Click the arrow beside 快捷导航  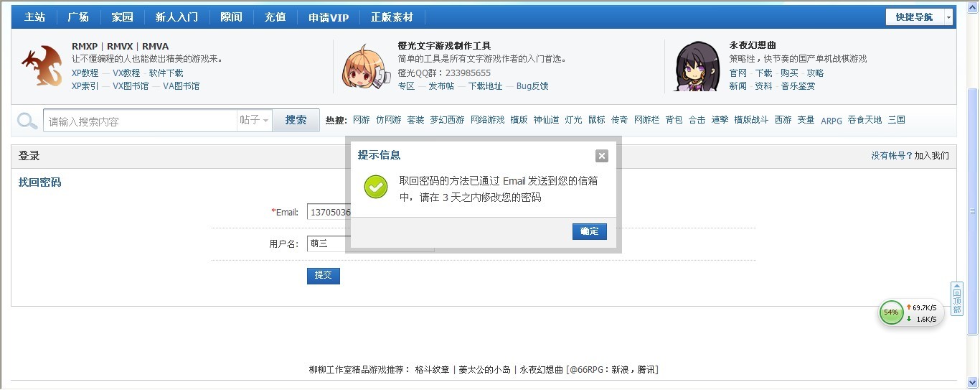pyautogui.click(x=948, y=17)
